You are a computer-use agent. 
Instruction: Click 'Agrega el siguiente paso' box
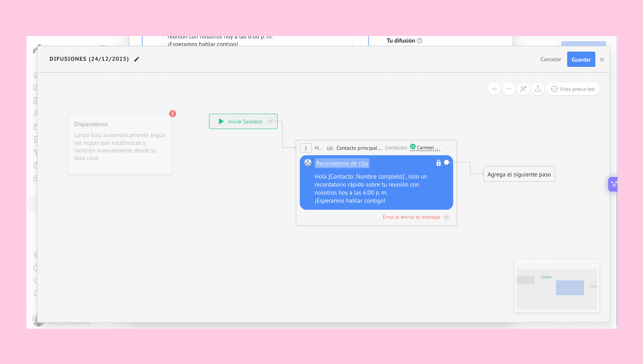[x=519, y=174]
